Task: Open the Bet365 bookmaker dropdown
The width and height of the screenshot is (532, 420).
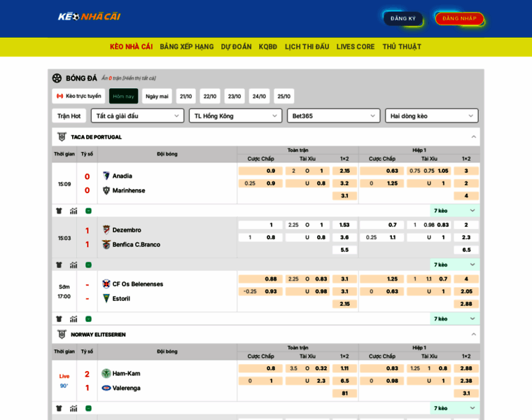Action: click(333, 115)
